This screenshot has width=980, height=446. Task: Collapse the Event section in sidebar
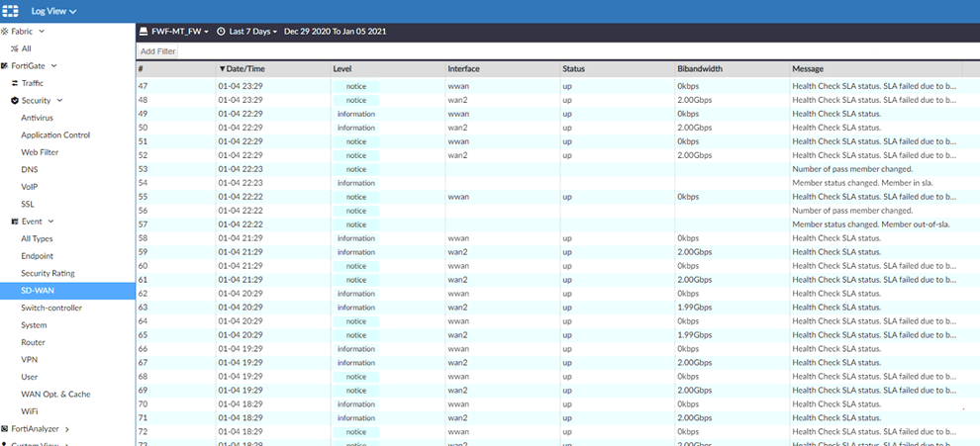50,222
